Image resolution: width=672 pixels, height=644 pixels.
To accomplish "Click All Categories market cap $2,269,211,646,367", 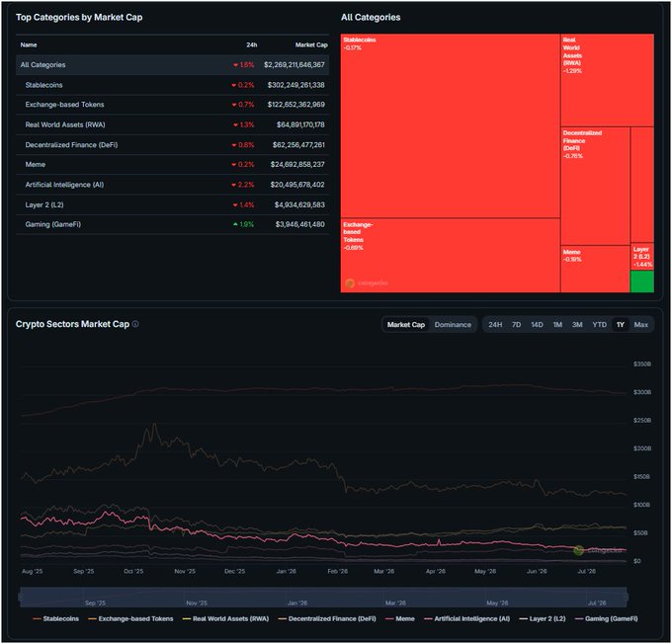I will (294, 65).
